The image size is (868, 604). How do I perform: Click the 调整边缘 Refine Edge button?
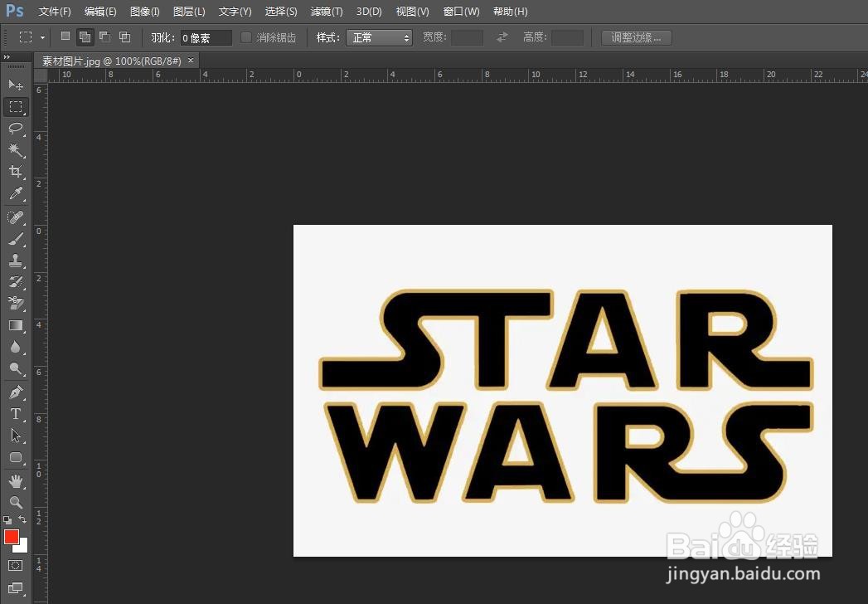point(636,37)
